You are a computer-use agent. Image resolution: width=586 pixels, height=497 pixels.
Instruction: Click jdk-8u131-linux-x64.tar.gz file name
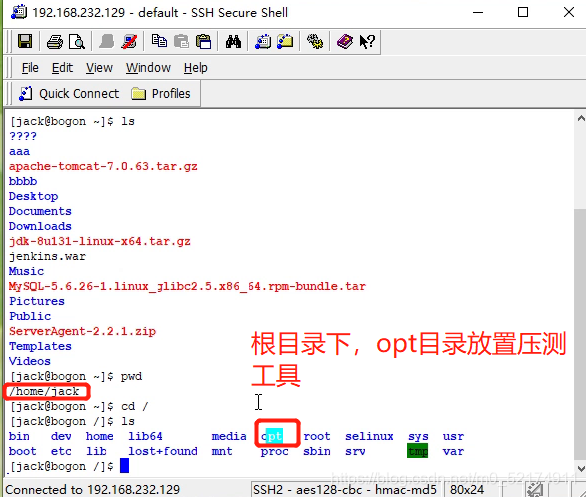[100, 241]
